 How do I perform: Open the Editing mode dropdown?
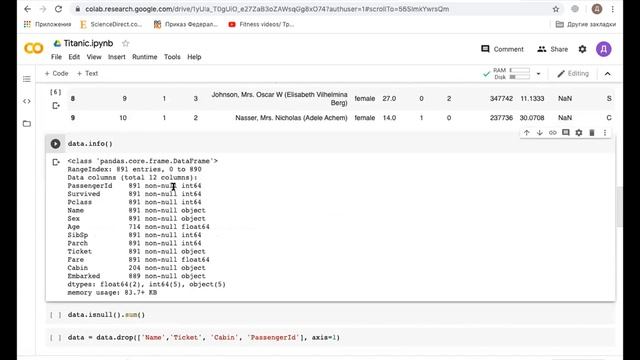(573, 73)
